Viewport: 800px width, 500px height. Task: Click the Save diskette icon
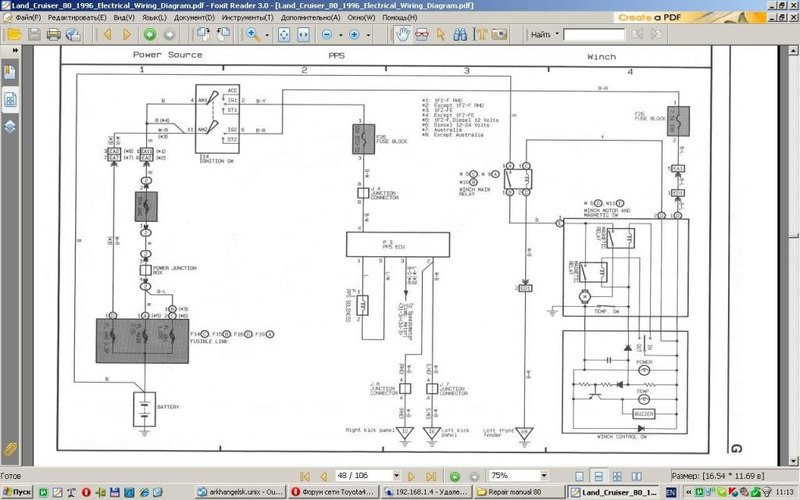pyautogui.click(x=35, y=34)
